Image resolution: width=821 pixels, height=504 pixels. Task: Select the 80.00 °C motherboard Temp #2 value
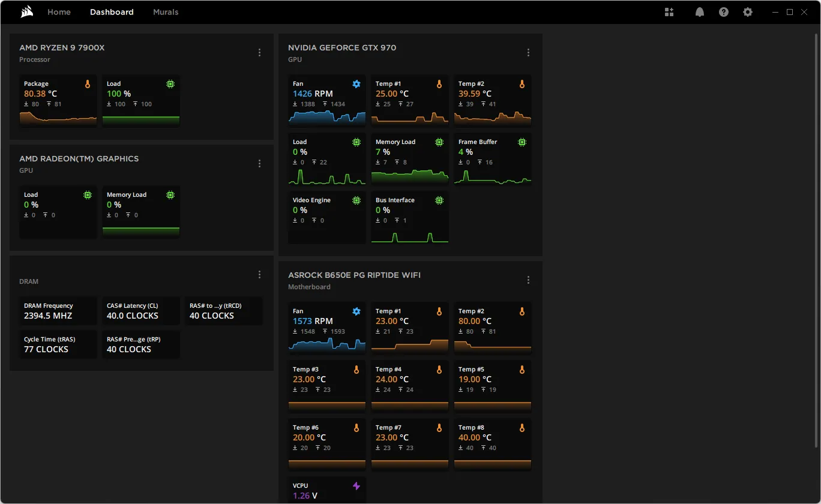point(475,321)
